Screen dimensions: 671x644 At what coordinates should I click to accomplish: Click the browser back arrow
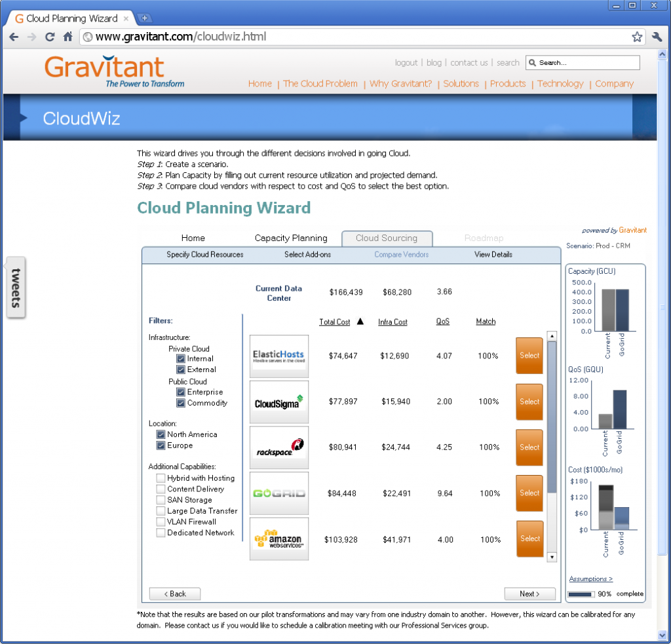14,37
